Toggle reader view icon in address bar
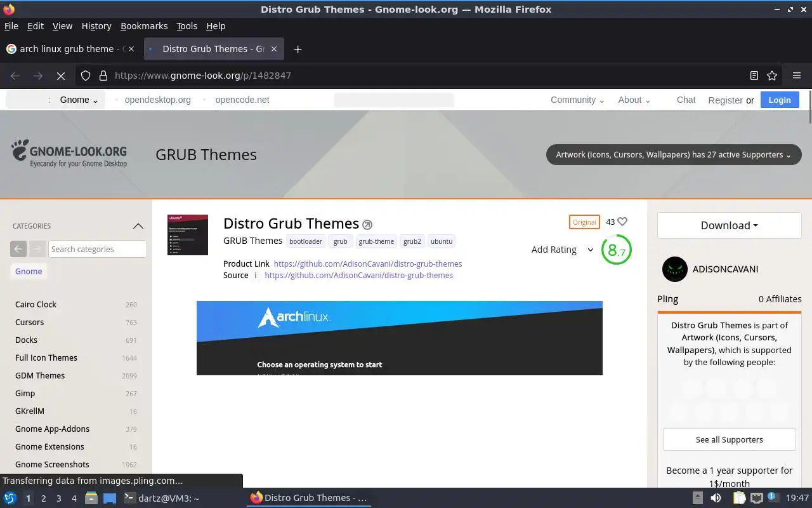Image resolution: width=812 pixels, height=508 pixels. [754, 76]
